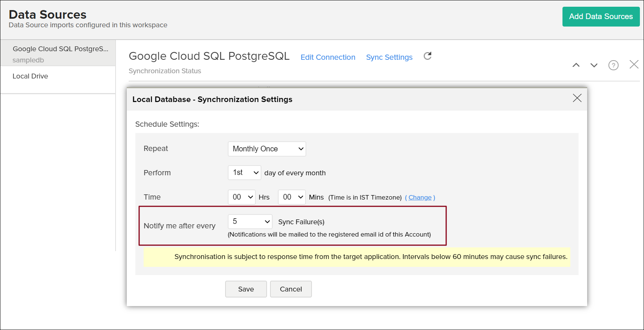Close the Synchronization Settings dialog
This screenshot has width=644, height=330.
pos(577,98)
